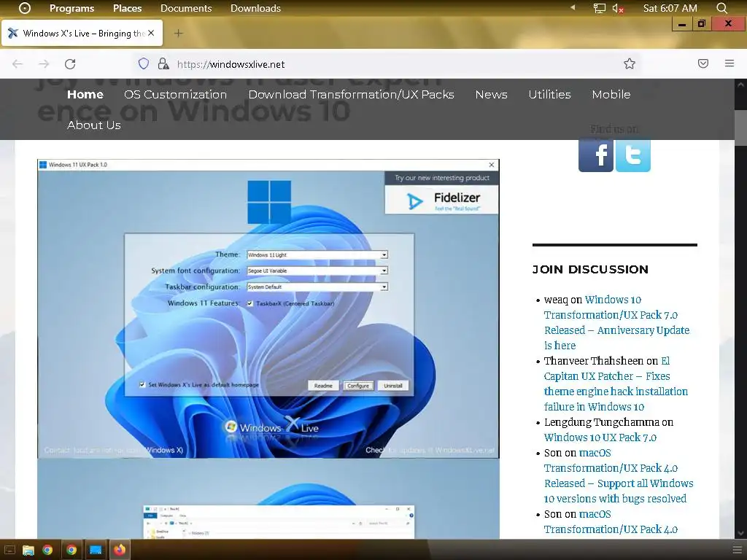Open the Sat 6:07 AM clock
Screen dimensions: 747x560
pos(670,8)
